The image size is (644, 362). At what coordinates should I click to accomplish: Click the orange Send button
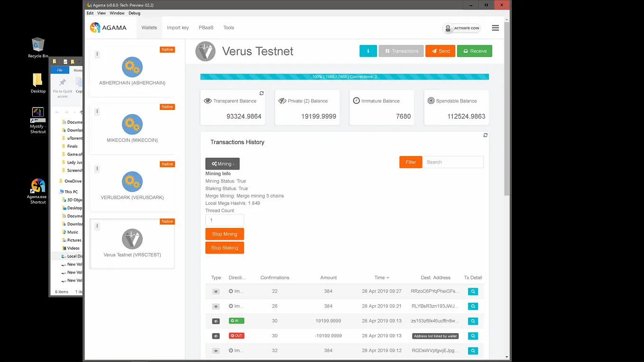[441, 51]
